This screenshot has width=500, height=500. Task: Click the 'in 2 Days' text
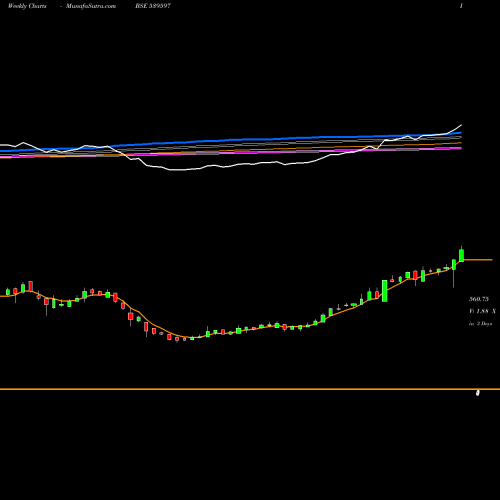[x=480, y=323]
